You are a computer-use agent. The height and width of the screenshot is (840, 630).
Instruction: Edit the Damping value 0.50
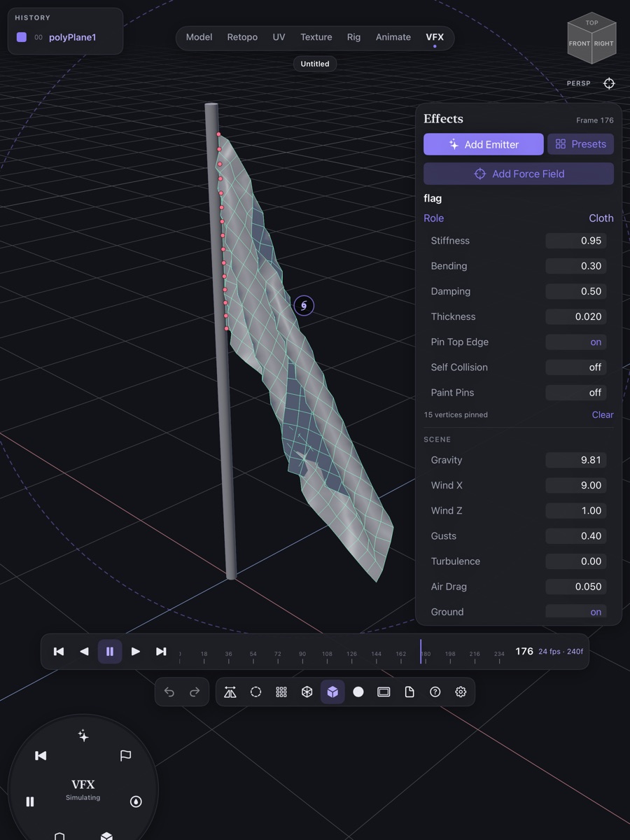coord(576,291)
